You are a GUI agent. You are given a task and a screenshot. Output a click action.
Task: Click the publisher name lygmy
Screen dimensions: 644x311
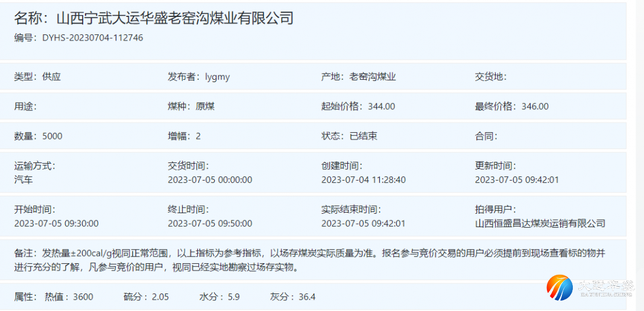217,77
